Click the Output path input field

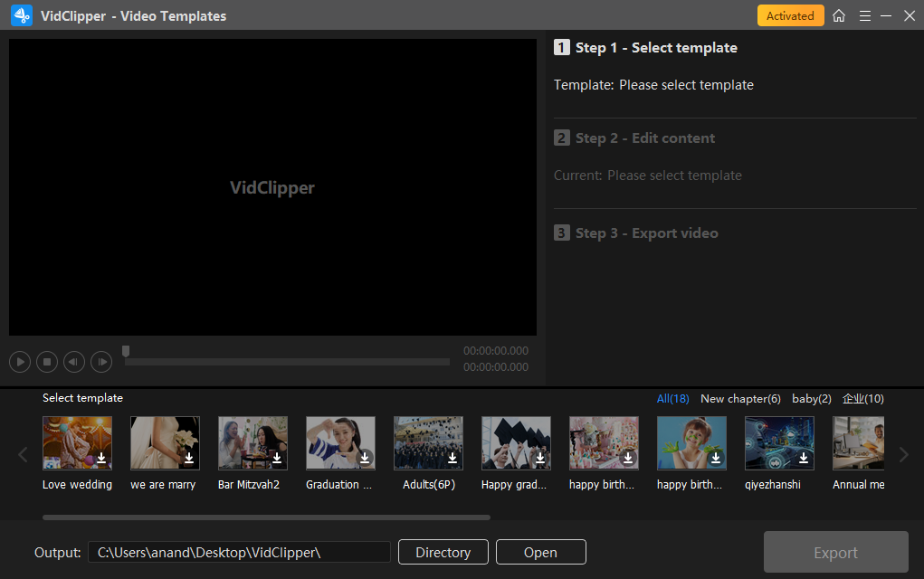click(239, 552)
